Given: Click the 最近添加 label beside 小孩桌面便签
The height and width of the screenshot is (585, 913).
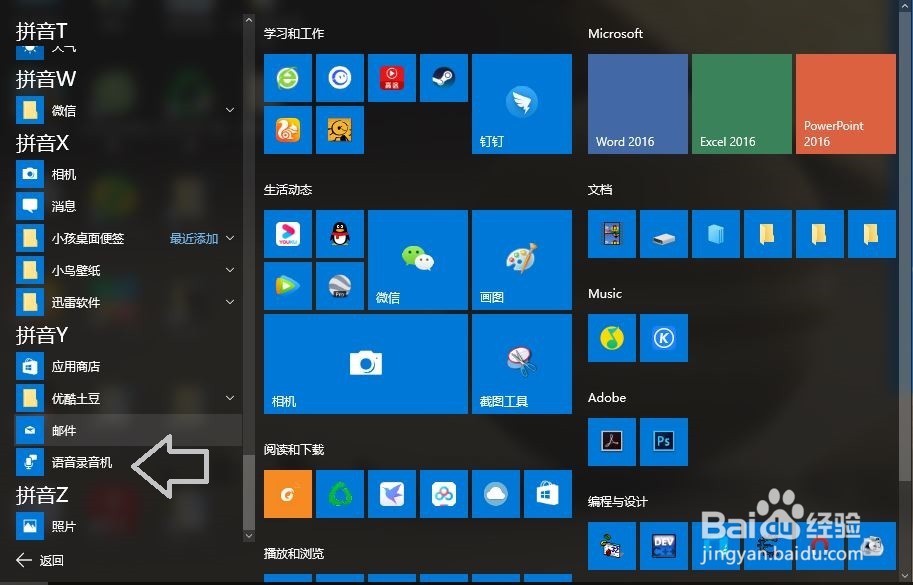Looking at the screenshot, I should (194, 239).
